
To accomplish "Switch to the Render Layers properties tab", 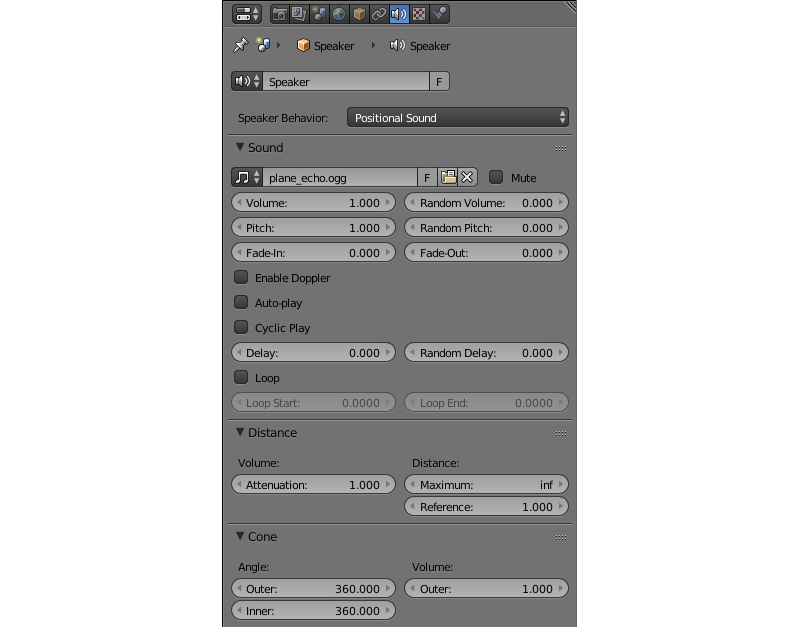I will (299, 14).
